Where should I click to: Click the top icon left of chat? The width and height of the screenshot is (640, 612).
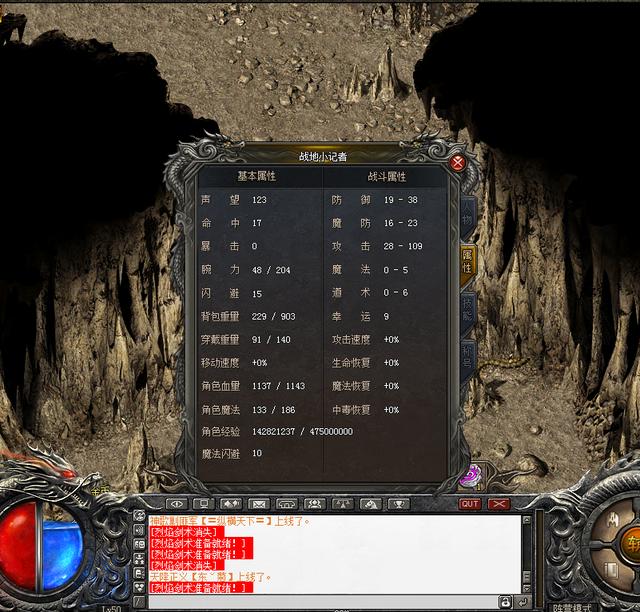coord(139,517)
